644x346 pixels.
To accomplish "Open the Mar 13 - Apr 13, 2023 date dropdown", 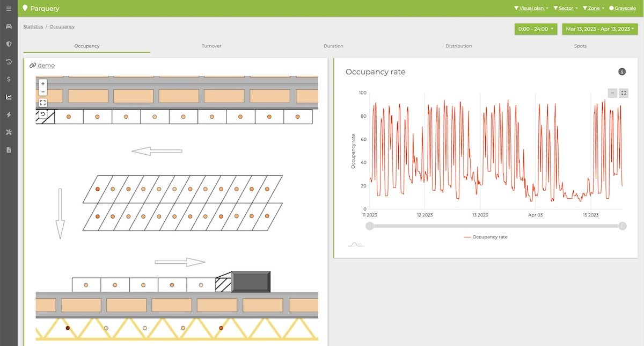I will point(599,29).
